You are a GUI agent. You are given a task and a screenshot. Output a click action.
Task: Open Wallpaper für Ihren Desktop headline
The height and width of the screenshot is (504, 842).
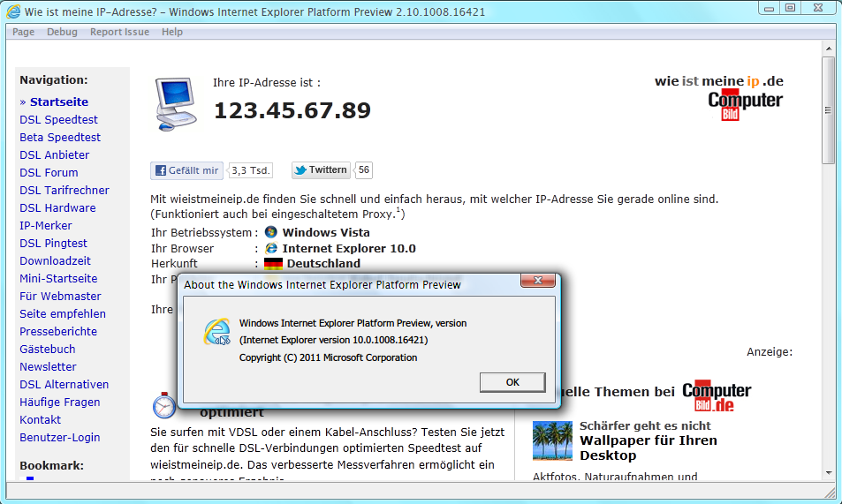(x=649, y=448)
